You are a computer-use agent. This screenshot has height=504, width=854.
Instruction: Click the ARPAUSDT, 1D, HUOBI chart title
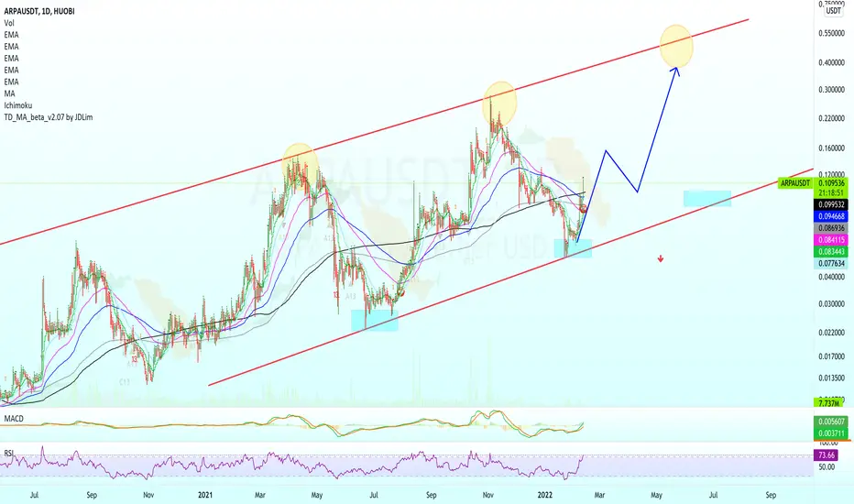pyautogui.click(x=39, y=11)
